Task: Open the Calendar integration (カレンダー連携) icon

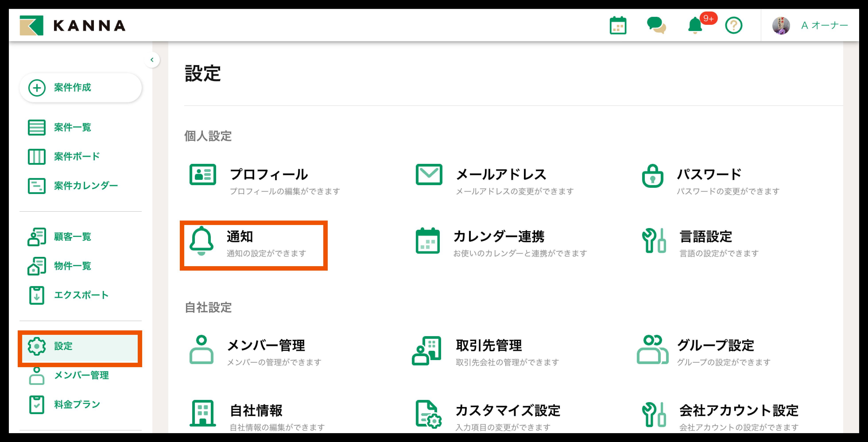Action: (x=428, y=240)
